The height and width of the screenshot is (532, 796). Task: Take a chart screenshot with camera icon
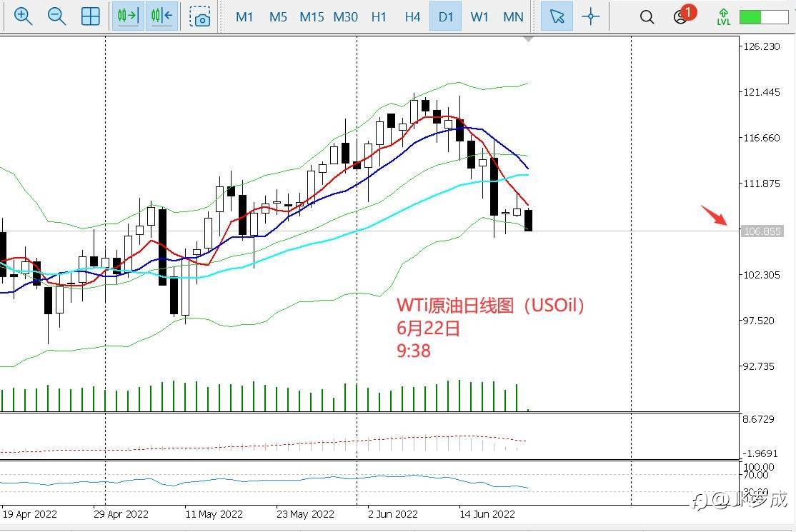click(200, 16)
